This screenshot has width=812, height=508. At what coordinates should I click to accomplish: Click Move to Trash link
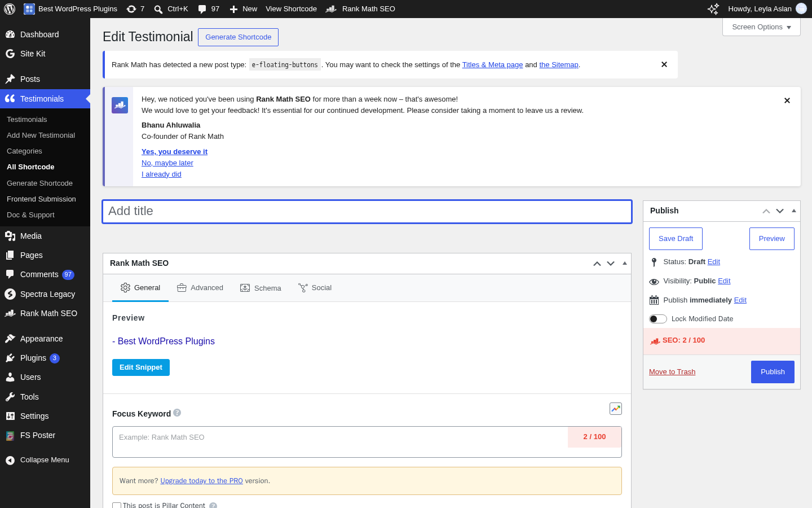[x=672, y=372]
